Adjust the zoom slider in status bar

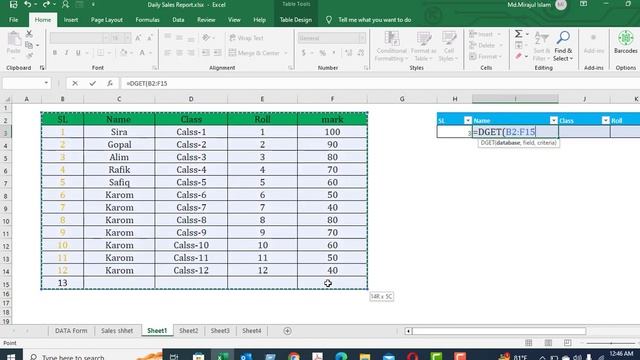click(x=611, y=343)
